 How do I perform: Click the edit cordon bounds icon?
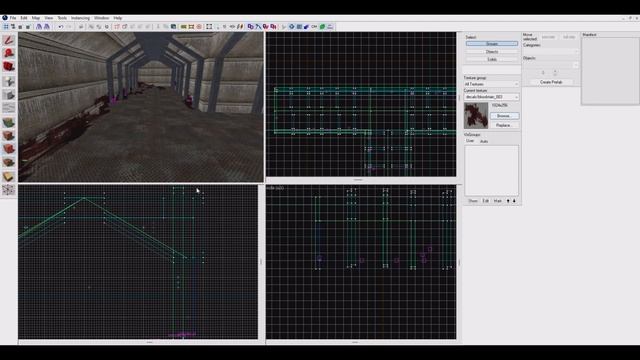click(191, 27)
